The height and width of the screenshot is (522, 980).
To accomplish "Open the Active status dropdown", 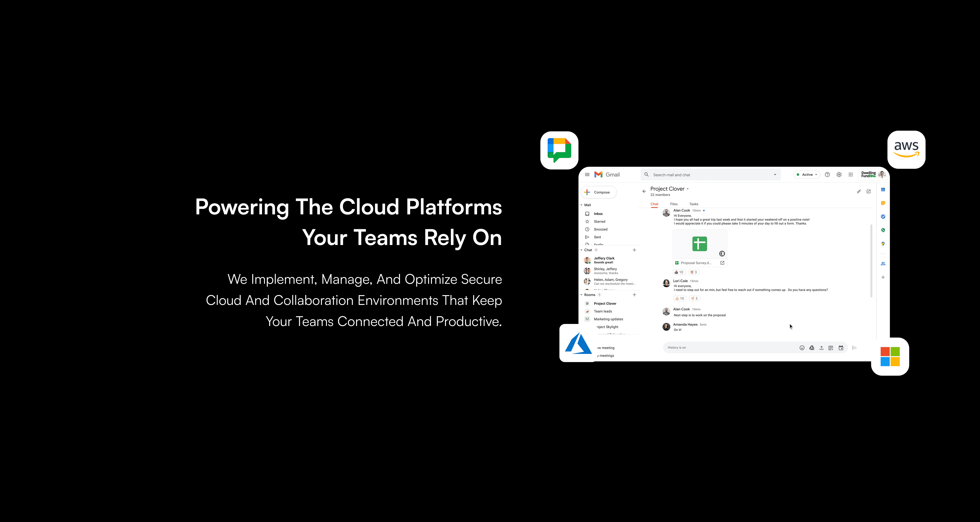I will pyautogui.click(x=807, y=175).
